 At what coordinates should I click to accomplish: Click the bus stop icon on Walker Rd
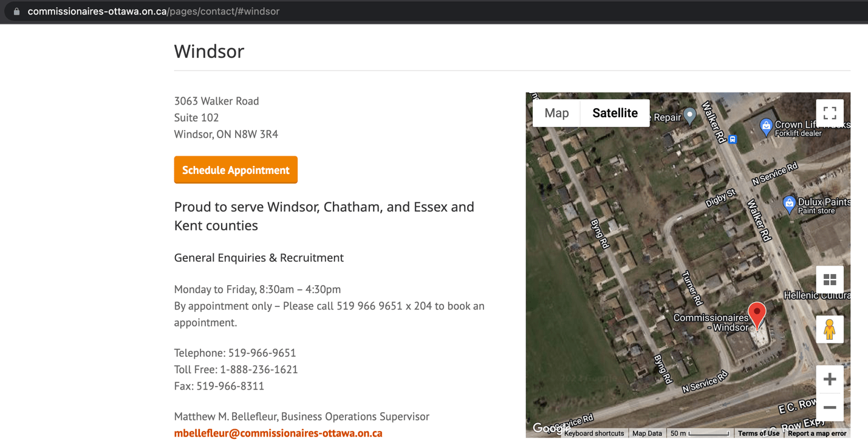point(733,139)
